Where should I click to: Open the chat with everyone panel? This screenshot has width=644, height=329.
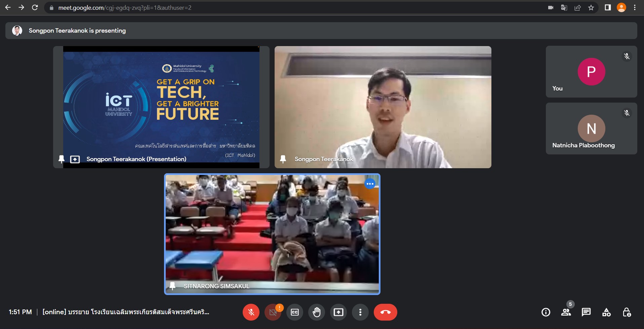pos(586,312)
